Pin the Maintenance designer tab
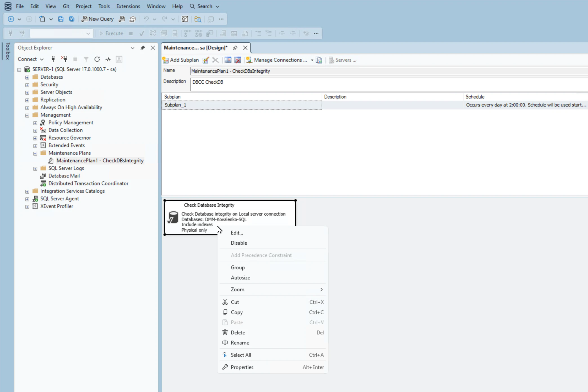The image size is (588, 392). [235, 48]
